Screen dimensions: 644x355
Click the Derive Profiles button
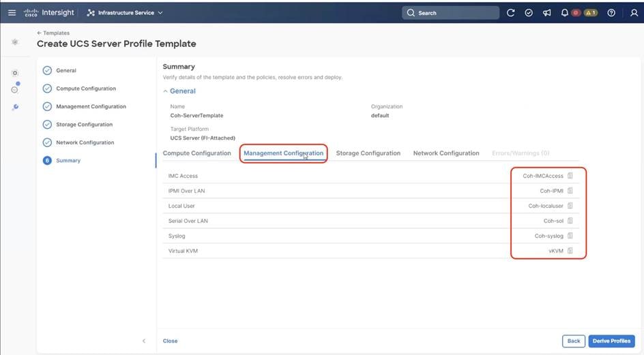click(611, 341)
